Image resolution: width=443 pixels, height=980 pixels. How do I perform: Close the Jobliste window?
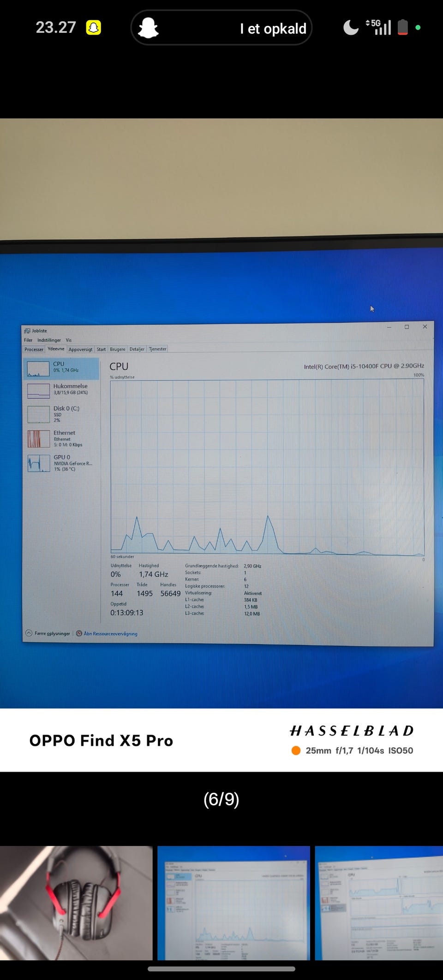point(425,326)
